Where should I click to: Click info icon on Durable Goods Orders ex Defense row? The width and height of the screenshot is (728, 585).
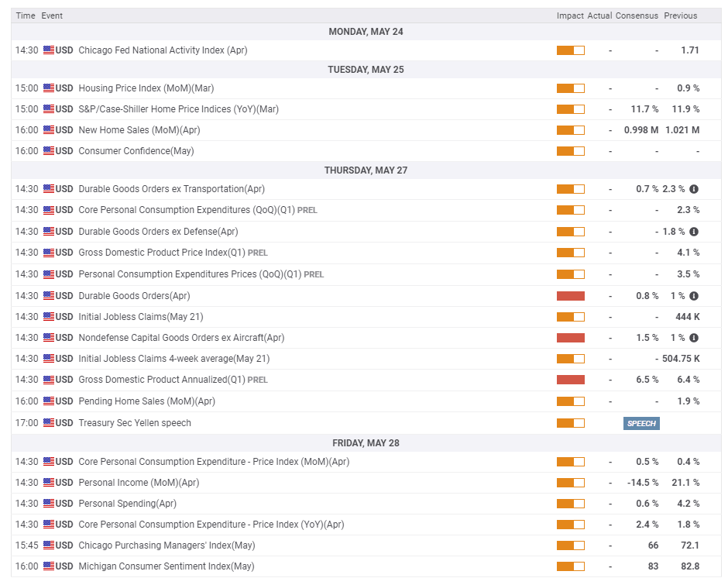[x=694, y=232]
